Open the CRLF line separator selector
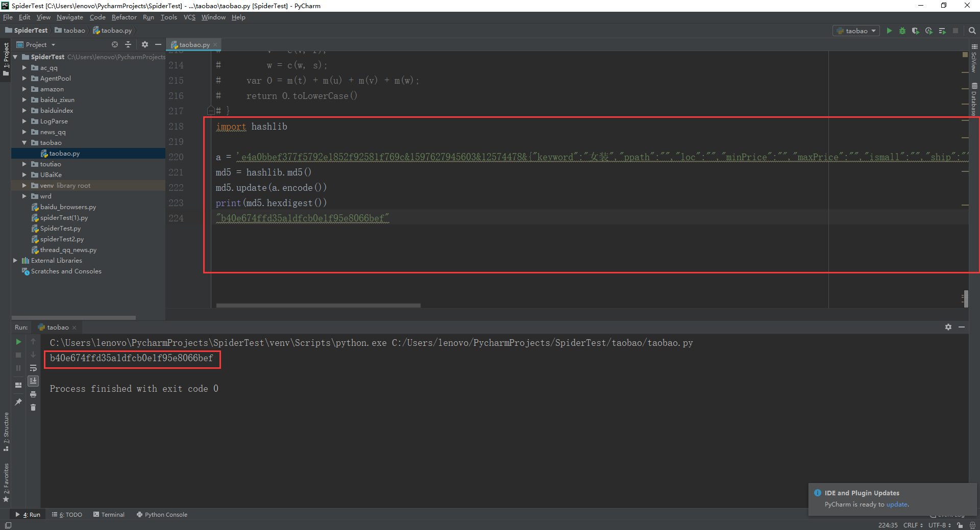The width and height of the screenshot is (980, 530). 913,525
